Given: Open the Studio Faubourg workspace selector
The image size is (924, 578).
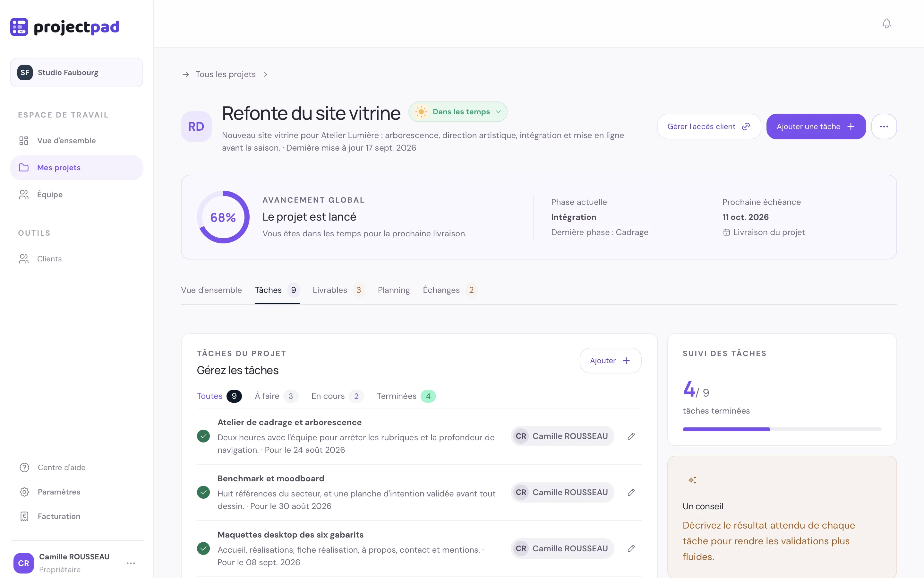Looking at the screenshot, I should 77,73.
